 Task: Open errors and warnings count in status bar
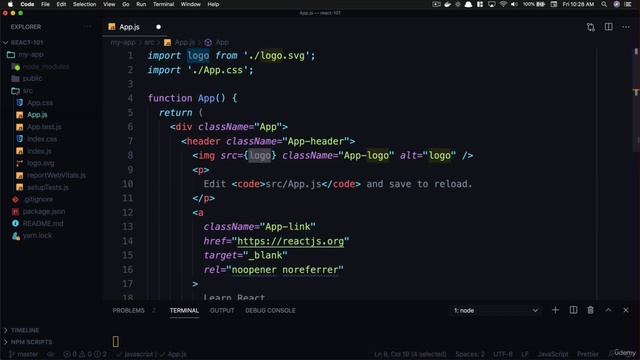click(85, 354)
